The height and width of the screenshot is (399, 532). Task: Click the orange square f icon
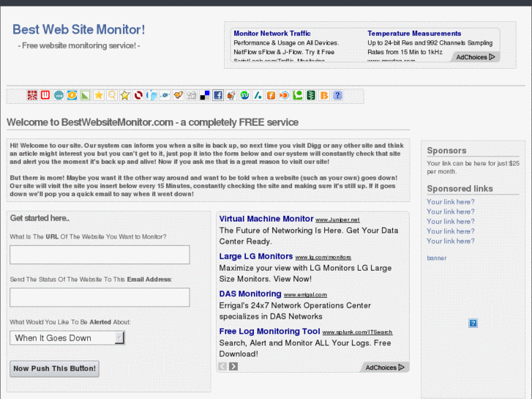coord(271,95)
